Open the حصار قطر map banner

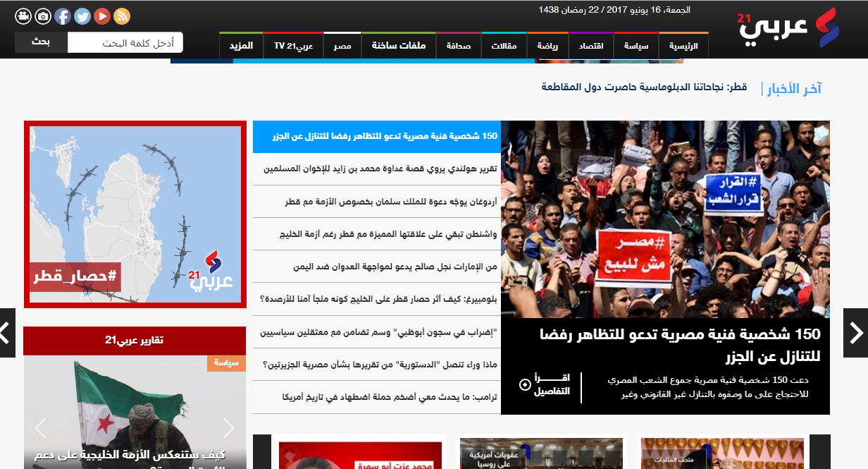[x=135, y=214]
